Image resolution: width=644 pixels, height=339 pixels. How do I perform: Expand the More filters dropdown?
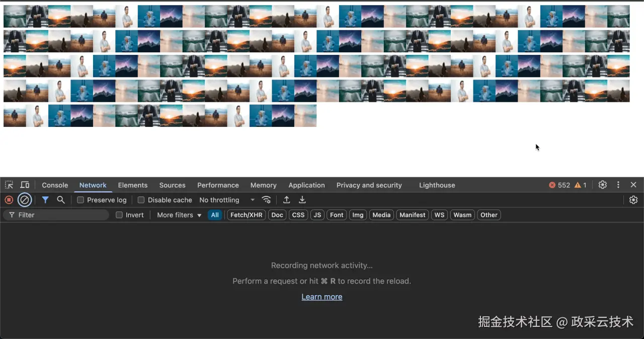(179, 215)
